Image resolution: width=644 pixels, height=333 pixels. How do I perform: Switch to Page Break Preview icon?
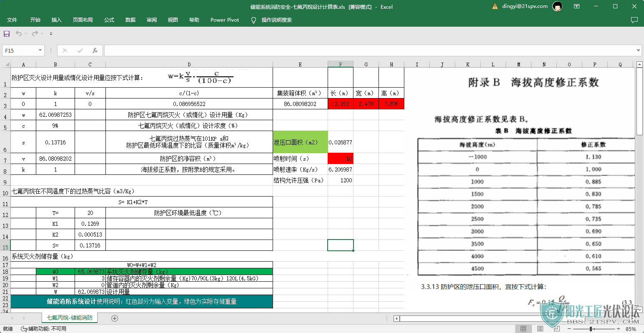(x=557, y=329)
